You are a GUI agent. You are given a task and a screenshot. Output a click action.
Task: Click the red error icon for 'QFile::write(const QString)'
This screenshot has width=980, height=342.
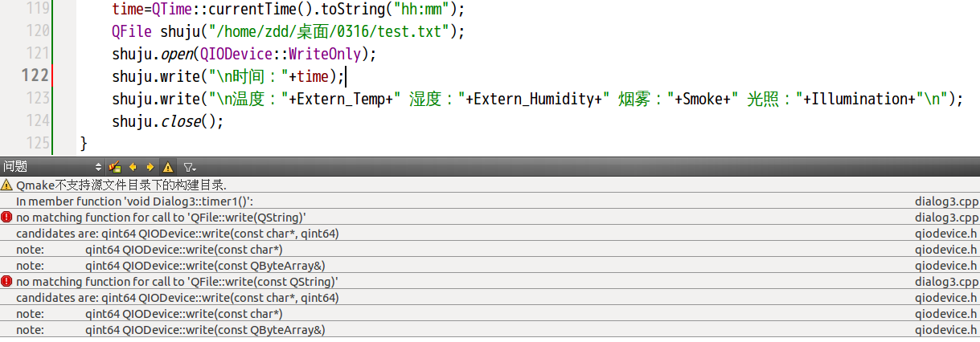(x=6, y=281)
